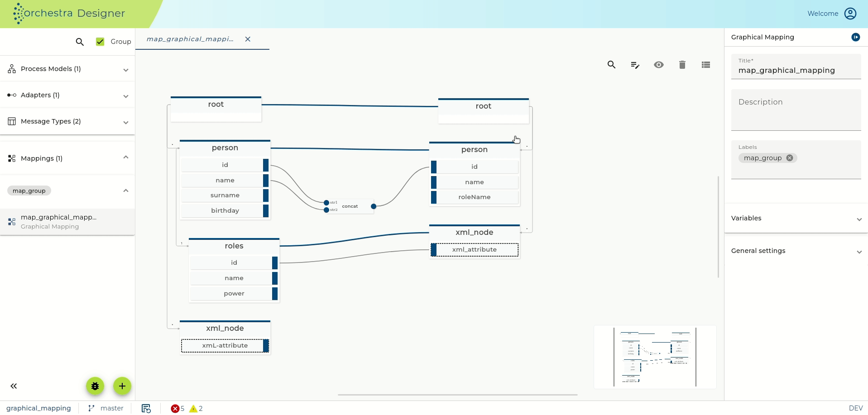This screenshot has height=415, width=868.
Task: Select source person birthday field
Action: (x=225, y=210)
